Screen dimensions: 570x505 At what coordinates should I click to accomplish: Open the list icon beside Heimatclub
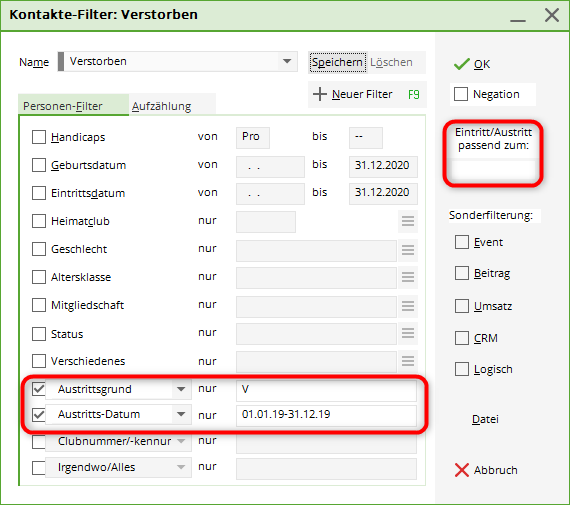(408, 221)
